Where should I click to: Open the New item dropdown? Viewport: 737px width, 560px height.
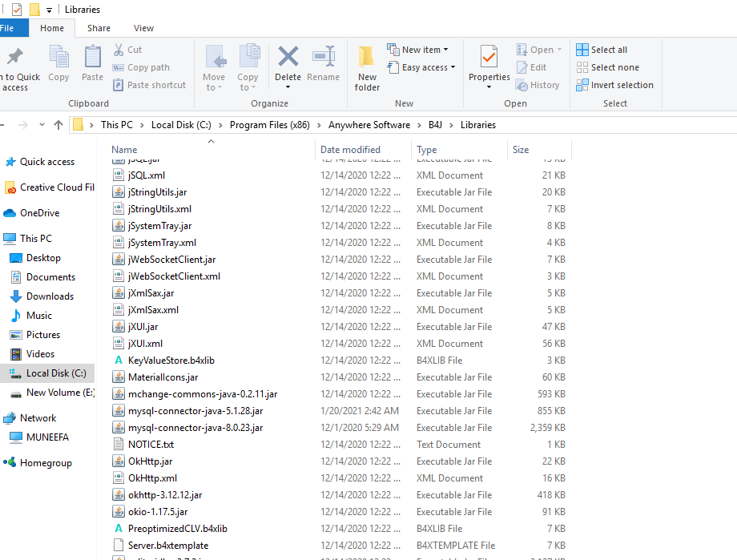coord(418,50)
